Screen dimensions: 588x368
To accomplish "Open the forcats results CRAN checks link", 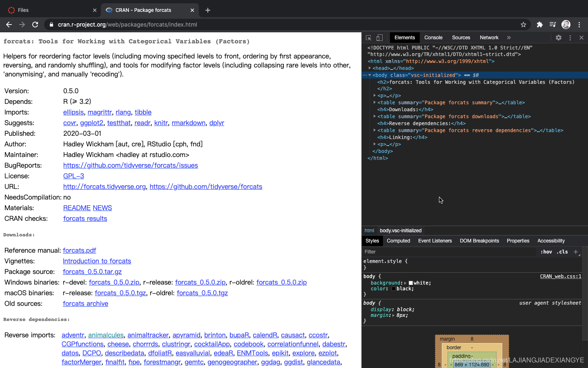I will tap(85, 218).
